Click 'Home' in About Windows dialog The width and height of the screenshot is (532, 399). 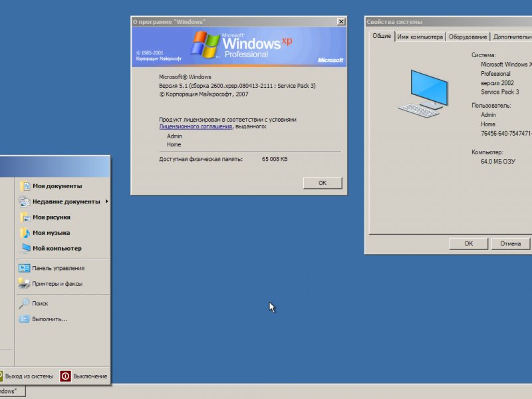click(174, 144)
